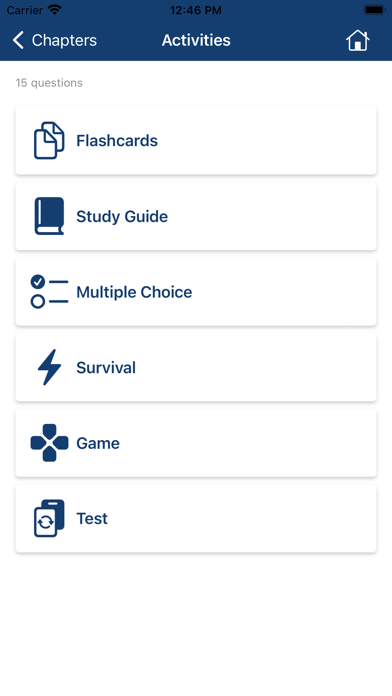Select the Game controller pad icon
This screenshot has height=696, width=392.
click(x=49, y=443)
